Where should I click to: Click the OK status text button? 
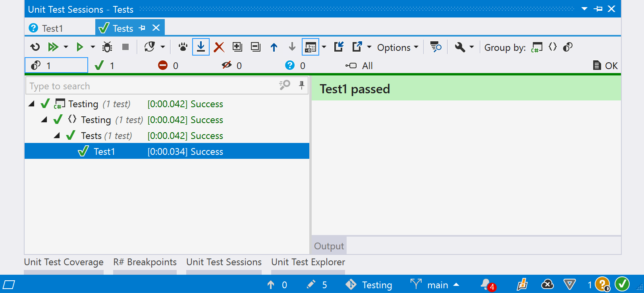pos(606,66)
